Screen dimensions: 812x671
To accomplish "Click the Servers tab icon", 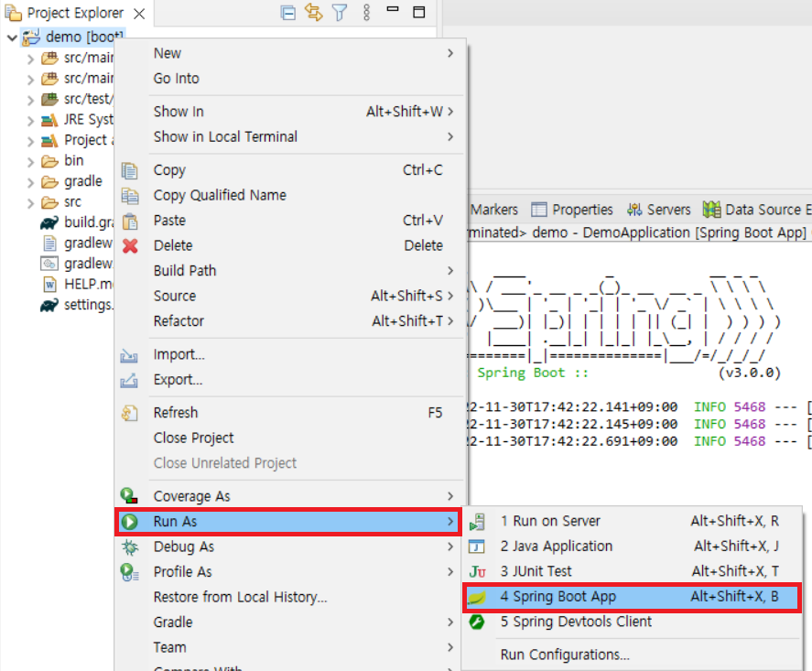I will click(x=634, y=210).
